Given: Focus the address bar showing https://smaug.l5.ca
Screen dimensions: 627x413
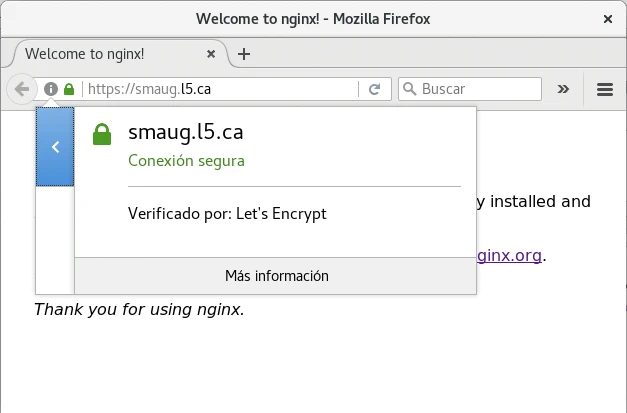Looking at the screenshot, I should 220,89.
